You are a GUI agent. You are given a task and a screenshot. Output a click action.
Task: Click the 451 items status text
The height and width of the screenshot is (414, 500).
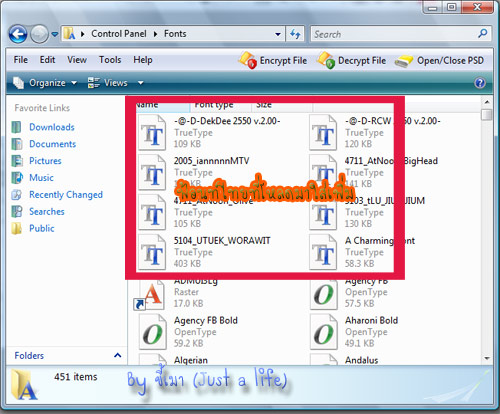[76, 377]
